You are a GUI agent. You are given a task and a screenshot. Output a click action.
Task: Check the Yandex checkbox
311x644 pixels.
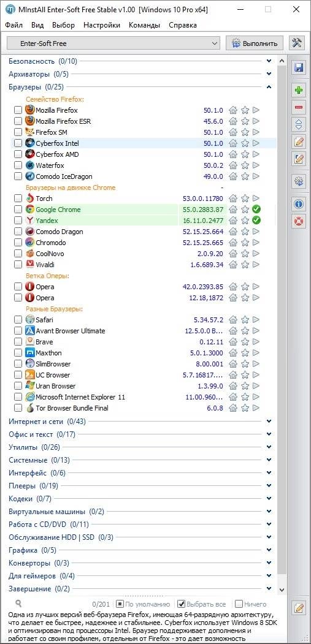[18, 221]
